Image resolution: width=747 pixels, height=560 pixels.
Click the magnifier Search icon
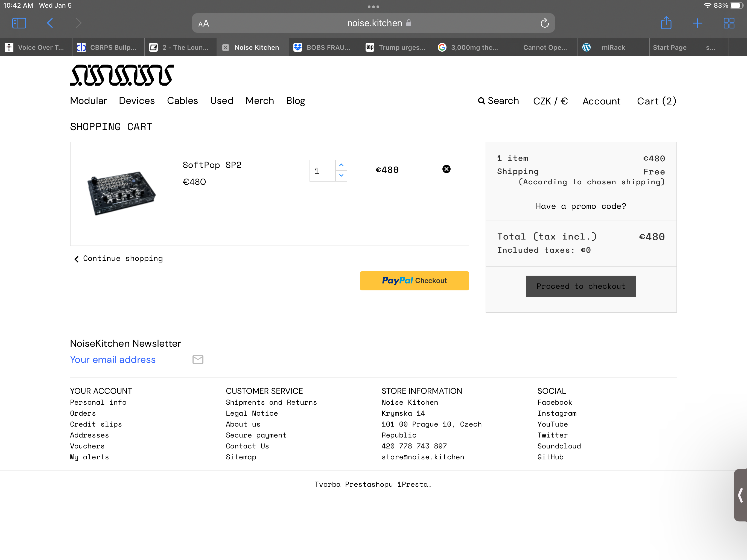coord(481,101)
